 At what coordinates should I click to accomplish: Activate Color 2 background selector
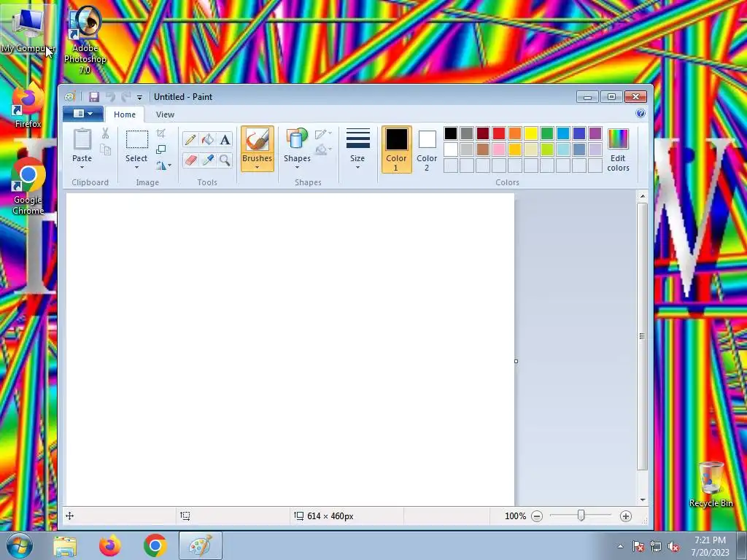pyautogui.click(x=427, y=149)
